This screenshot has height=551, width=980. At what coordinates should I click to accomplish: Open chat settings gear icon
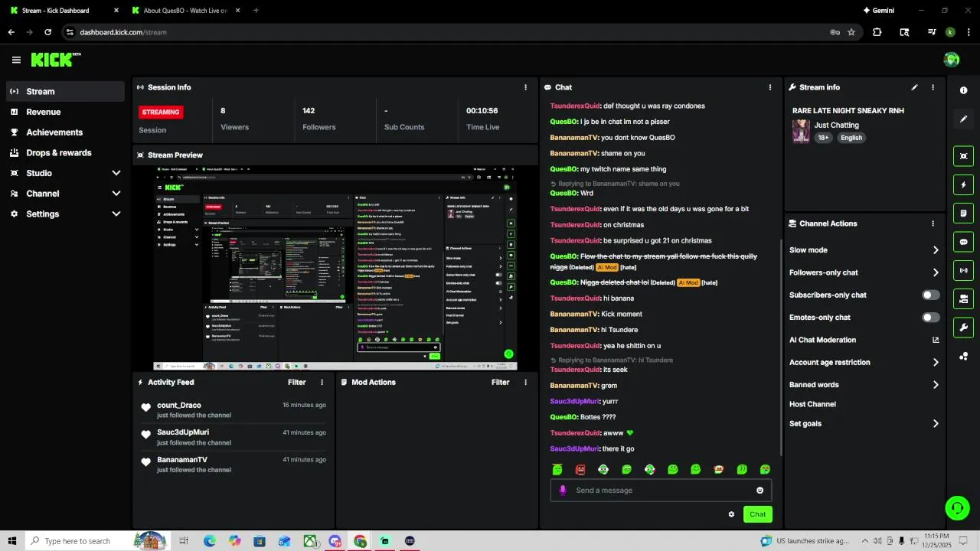[x=731, y=514]
